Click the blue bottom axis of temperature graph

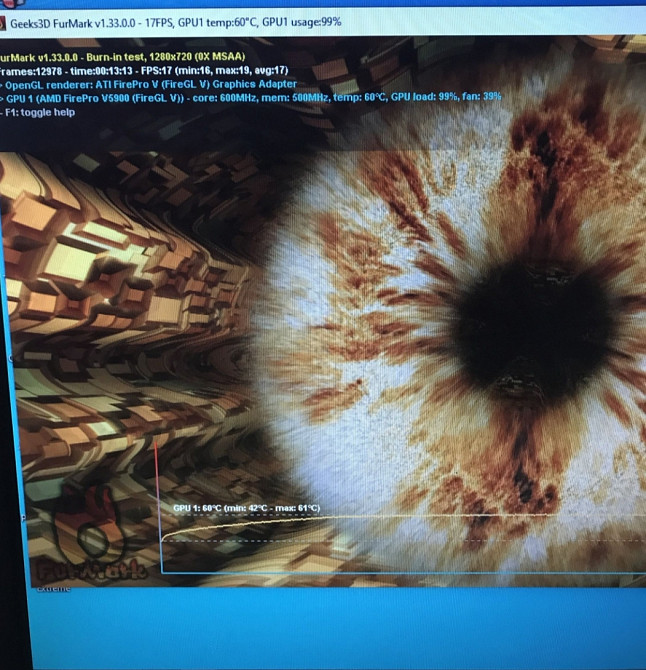[x=400, y=573]
